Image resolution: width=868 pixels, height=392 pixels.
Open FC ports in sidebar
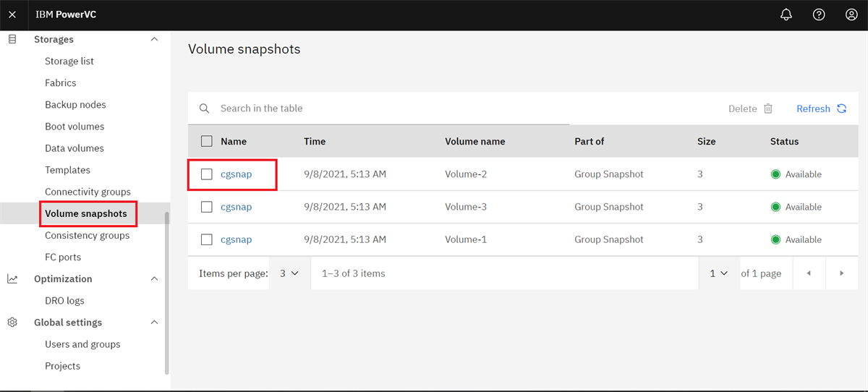point(63,257)
